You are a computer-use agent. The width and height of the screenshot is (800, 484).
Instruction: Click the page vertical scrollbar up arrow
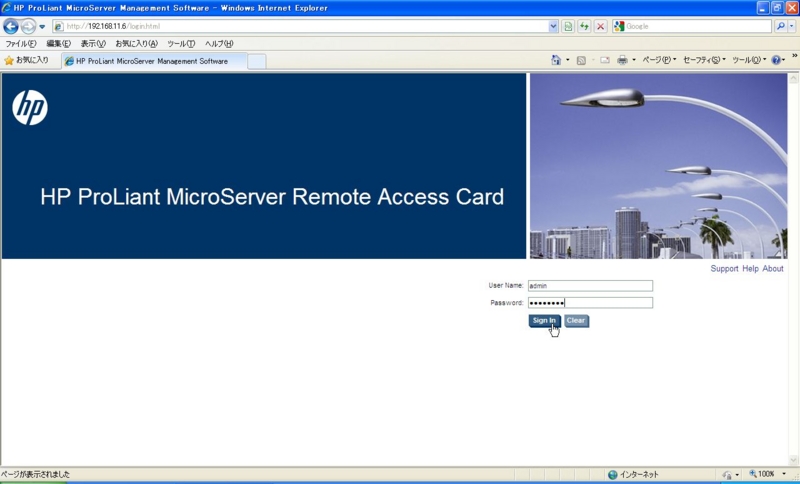(793, 79)
